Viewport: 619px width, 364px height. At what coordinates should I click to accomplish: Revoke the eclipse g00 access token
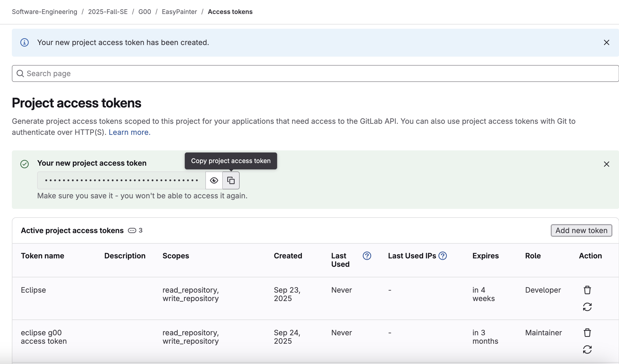pyautogui.click(x=587, y=333)
